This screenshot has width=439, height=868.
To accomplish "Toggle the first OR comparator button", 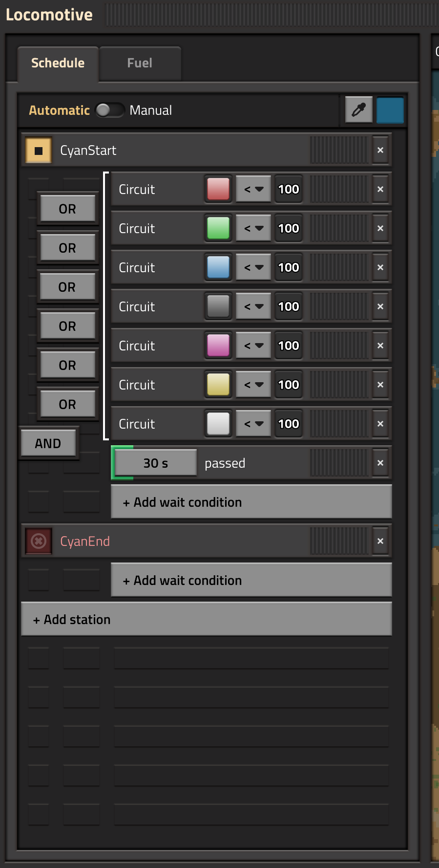I will click(67, 209).
